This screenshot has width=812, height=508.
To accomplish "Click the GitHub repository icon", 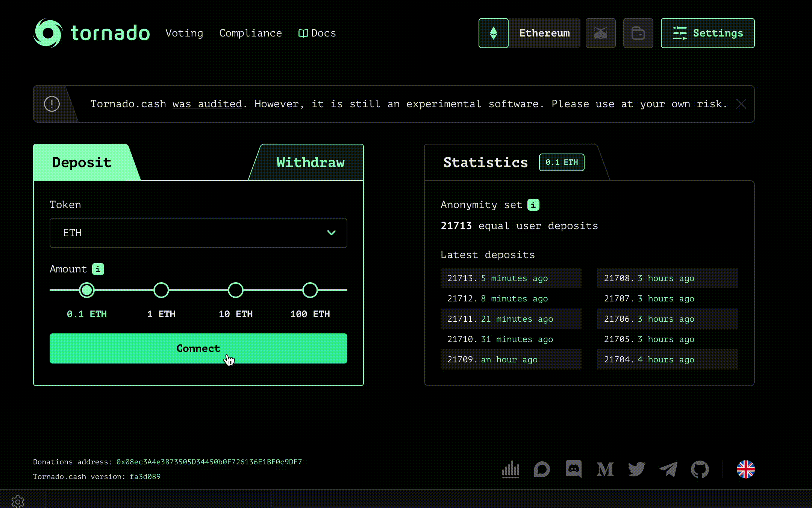I will (700, 469).
